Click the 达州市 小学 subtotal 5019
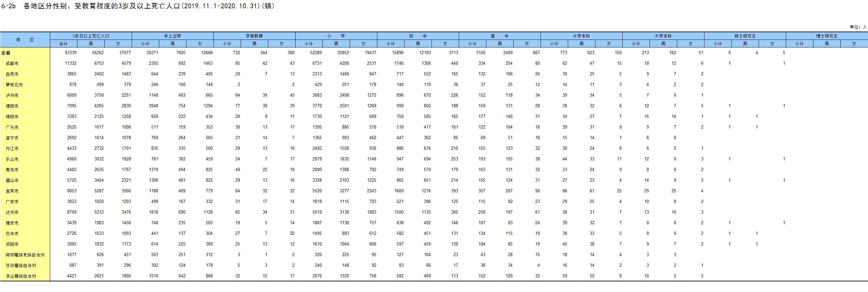 (x=317, y=212)
